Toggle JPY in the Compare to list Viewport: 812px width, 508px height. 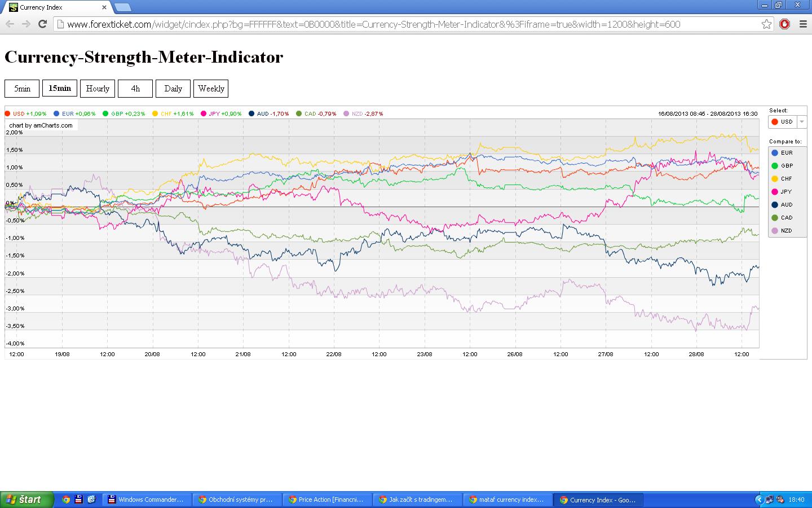click(787, 192)
